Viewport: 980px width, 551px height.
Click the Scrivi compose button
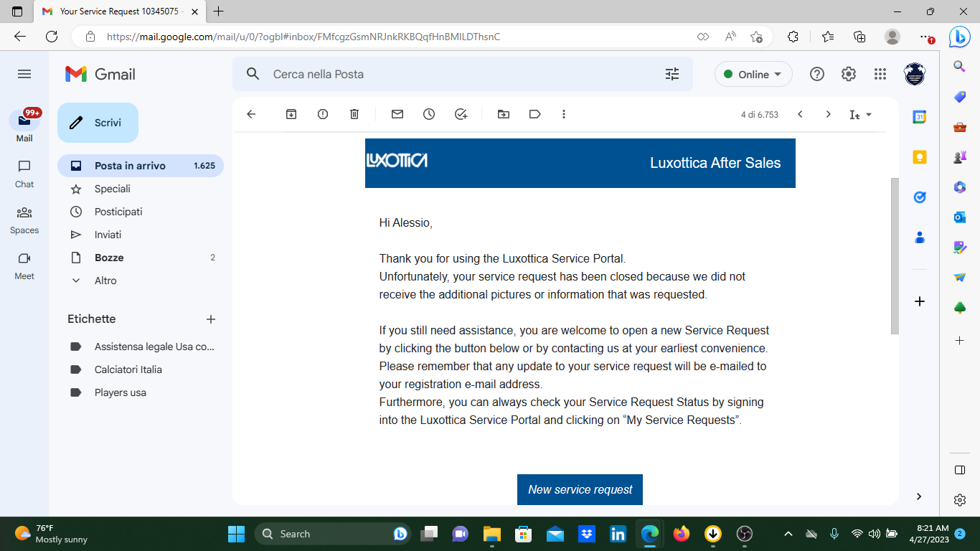pos(98,123)
